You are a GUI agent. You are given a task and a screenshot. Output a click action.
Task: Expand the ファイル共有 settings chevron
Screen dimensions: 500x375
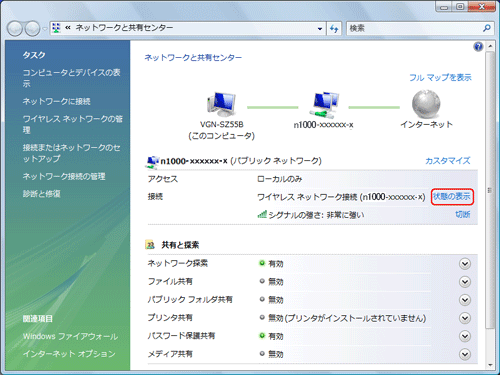coord(465,282)
